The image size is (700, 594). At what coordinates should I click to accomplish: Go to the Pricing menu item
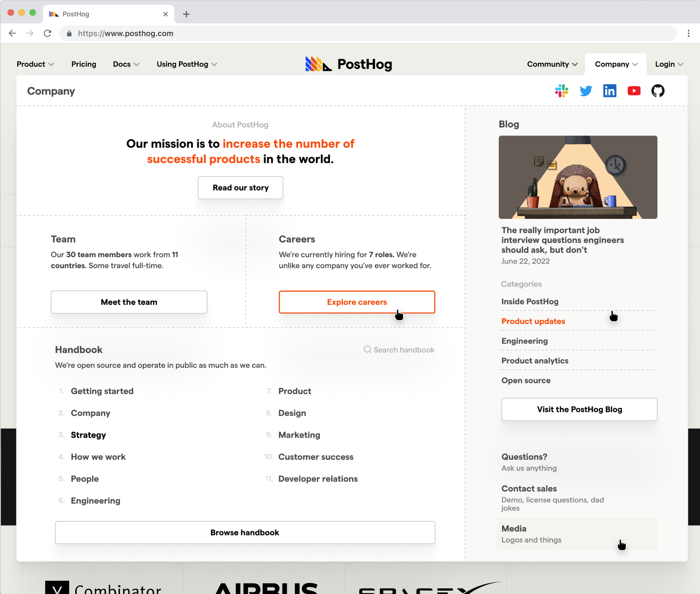(x=83, y=64)
